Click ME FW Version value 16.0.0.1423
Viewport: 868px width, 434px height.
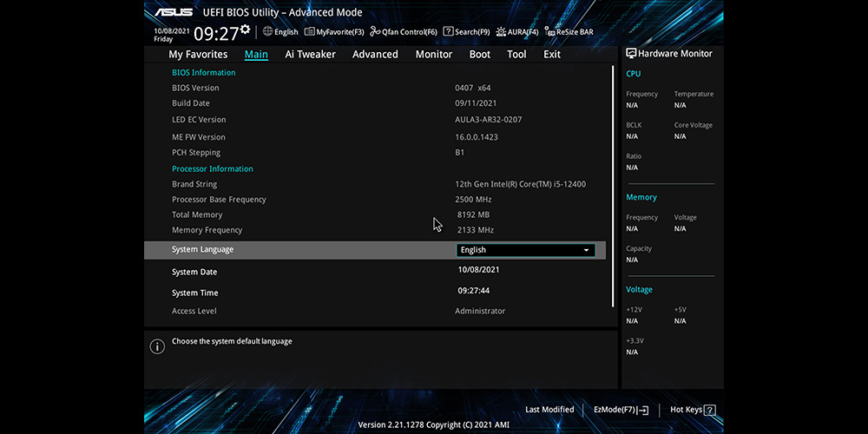tap(477, 137)
